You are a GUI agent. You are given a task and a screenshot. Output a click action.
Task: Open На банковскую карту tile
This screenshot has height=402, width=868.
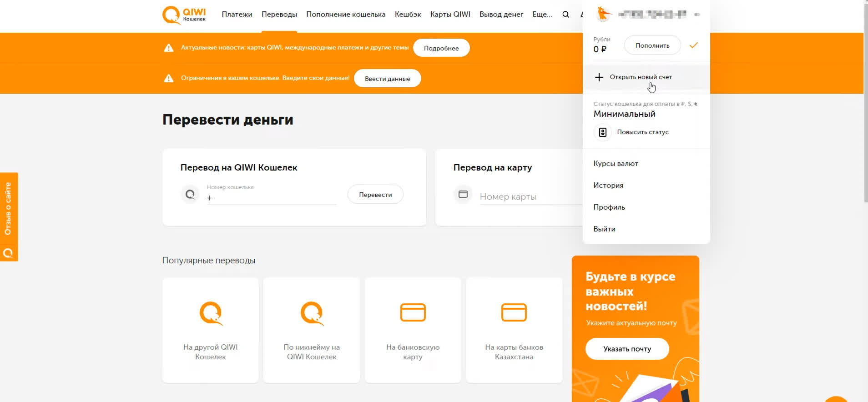coord(413,330)
